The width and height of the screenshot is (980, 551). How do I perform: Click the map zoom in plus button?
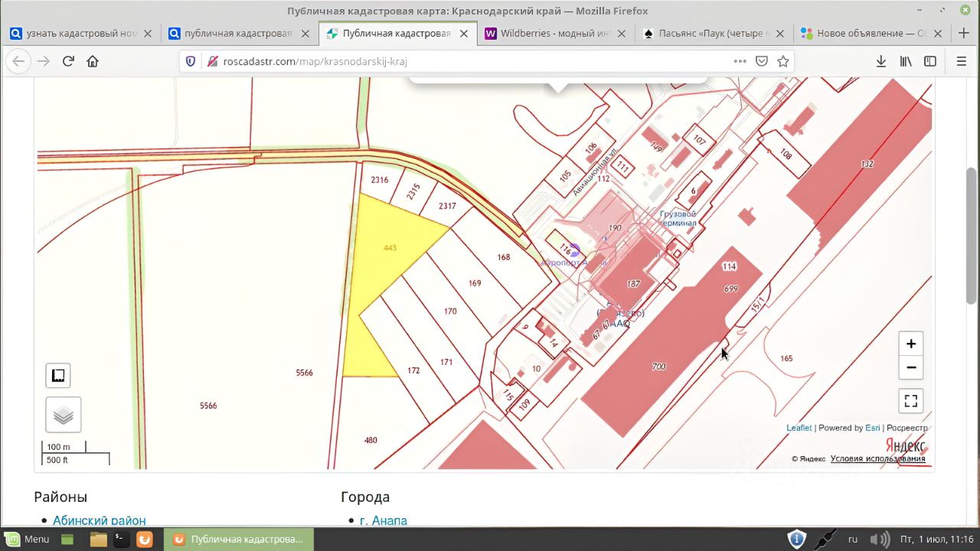[911, 344]
